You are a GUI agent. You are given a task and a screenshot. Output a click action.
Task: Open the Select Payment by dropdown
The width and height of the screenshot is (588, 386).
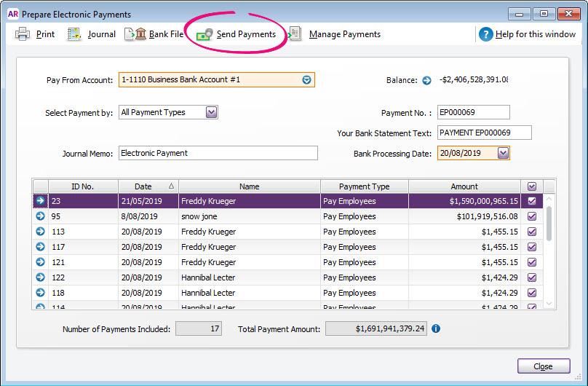[211, 112]
